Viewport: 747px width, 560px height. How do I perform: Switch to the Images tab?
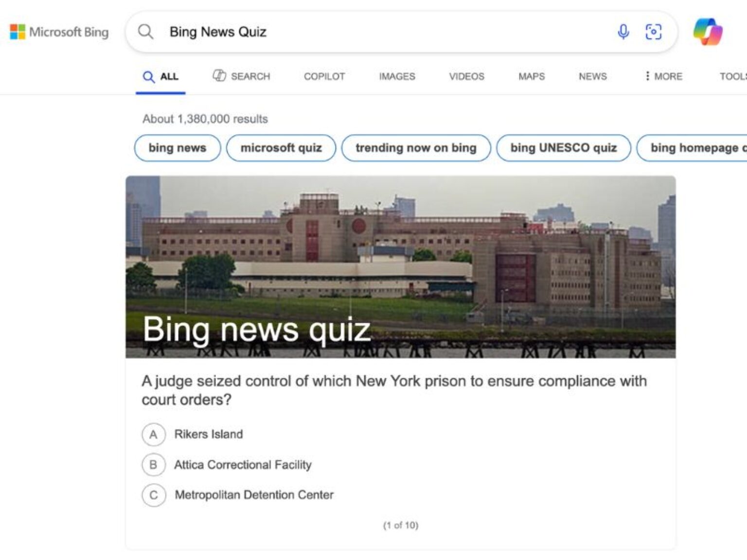(397, 76)
